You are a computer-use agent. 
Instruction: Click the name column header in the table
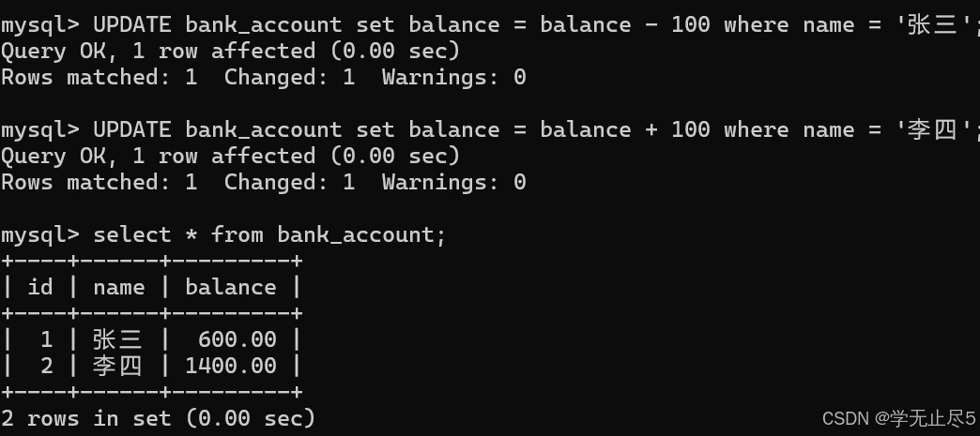click(x=119, y=287)
